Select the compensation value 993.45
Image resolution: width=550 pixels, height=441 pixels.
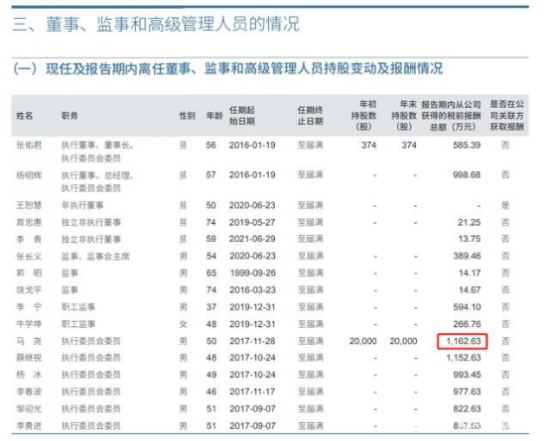467,375
